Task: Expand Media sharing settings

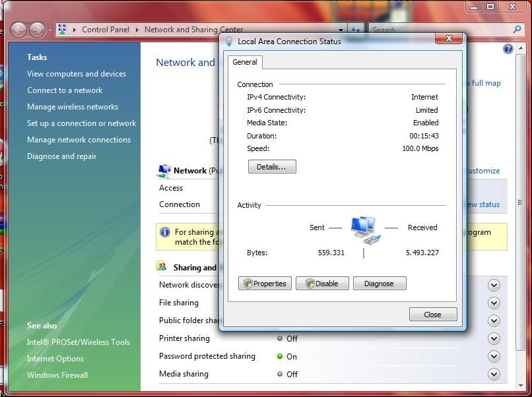Action: point(494,375)
